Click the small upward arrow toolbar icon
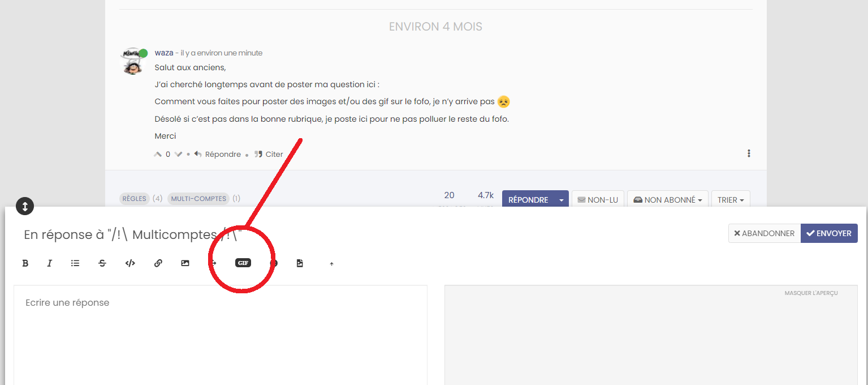 tap(332, 264)
